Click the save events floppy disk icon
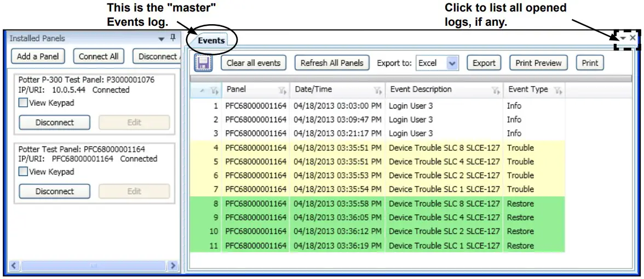 (x=203, y=63)
